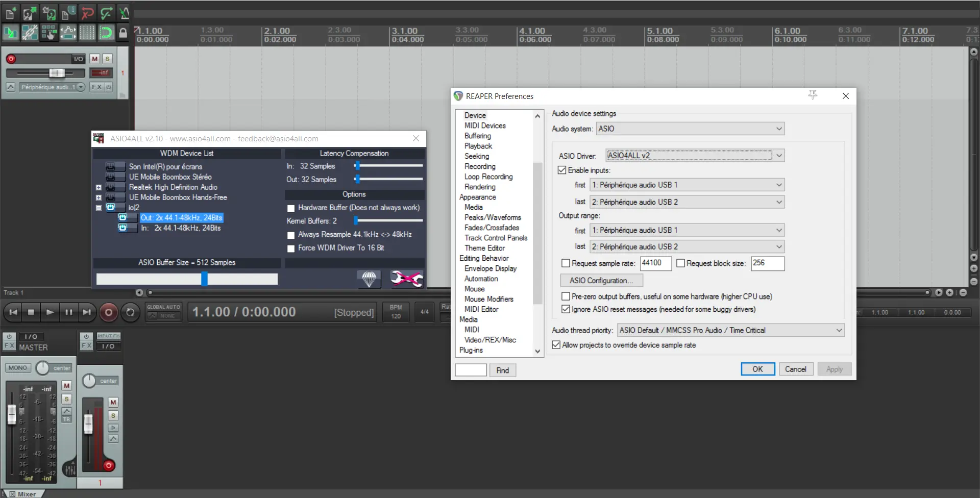The width and height of the screenshot is (980, 498).
Task: Toggle ripple editing toolbar icon
Action: pyautogui.click(x=49, y=33)
